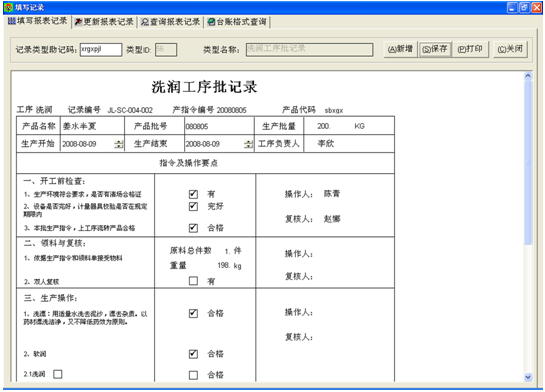Click the (A)新增 button

[x=400, y=49]
